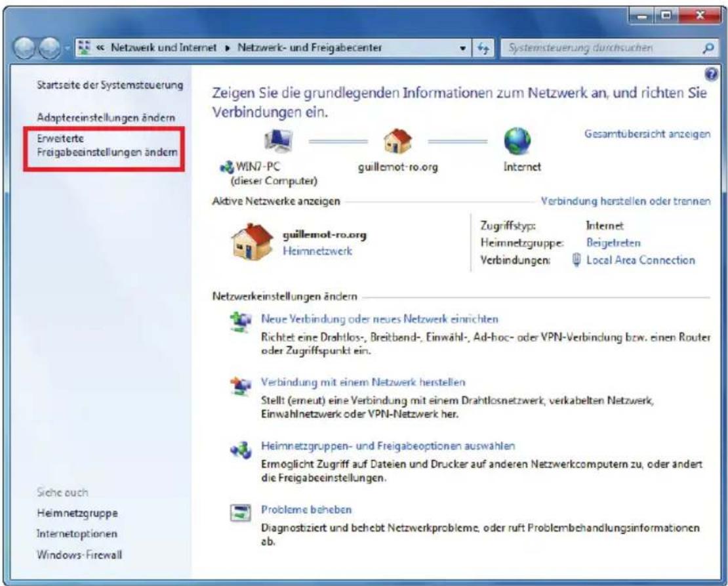Click the search magnifier icon
Viewport: 728px width, 586px height.
(708, 48)
